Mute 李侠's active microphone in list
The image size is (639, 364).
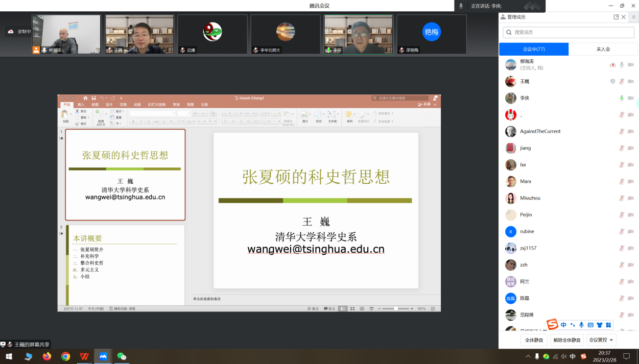click(622, 98)
